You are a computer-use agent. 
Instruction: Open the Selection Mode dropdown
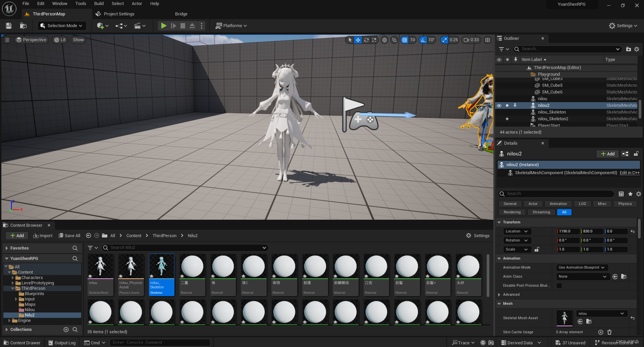(61, 26)
